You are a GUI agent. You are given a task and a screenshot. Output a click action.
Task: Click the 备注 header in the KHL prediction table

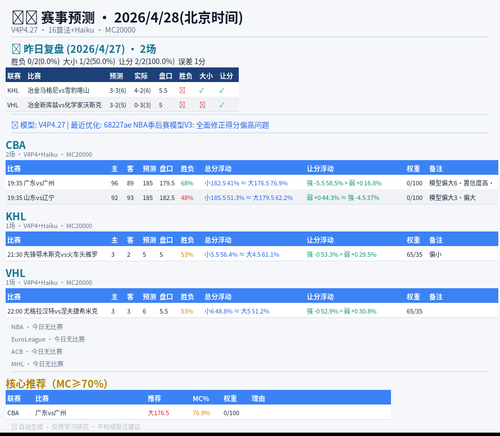point(436,240)
